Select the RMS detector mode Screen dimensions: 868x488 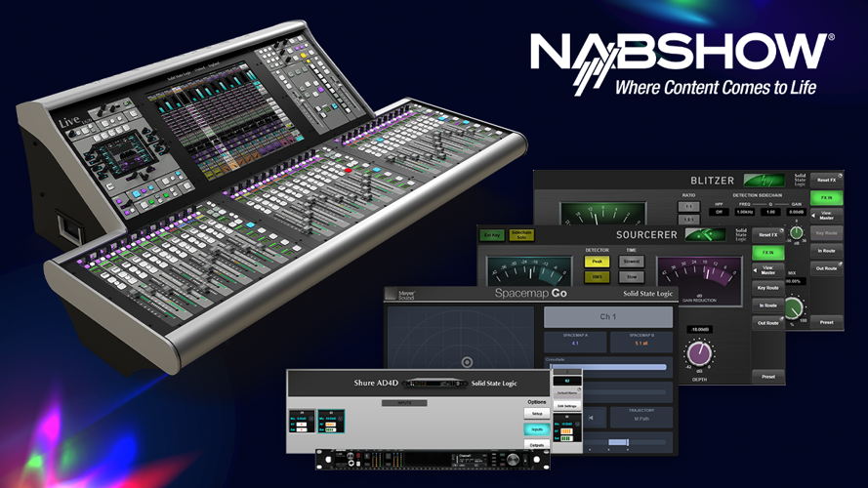click(x=597, y=276)
